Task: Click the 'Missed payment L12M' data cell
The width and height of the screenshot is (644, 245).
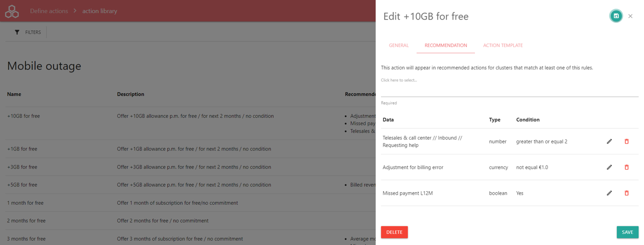Action: [x=408, y=193]
